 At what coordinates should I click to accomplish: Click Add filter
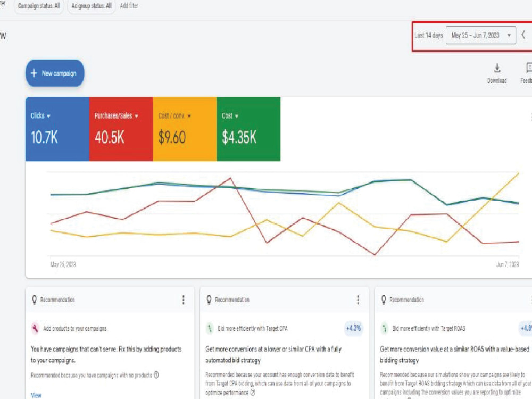click(129, 6)
